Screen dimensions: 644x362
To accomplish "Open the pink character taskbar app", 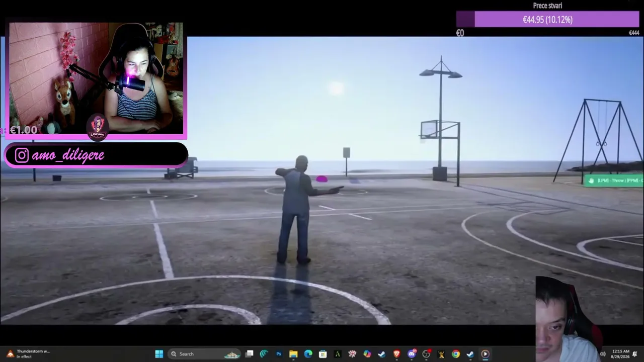I will pyautogui.click(x=352, y=354).
